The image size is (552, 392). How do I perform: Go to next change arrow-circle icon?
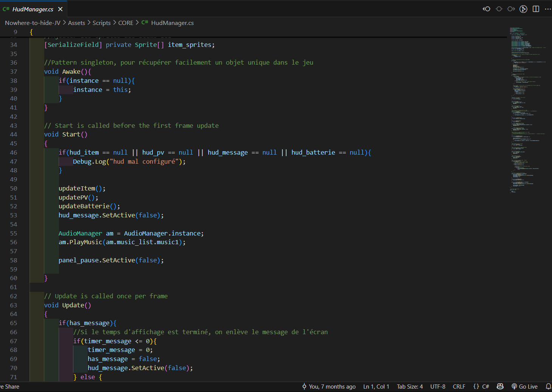click(511, 9)
